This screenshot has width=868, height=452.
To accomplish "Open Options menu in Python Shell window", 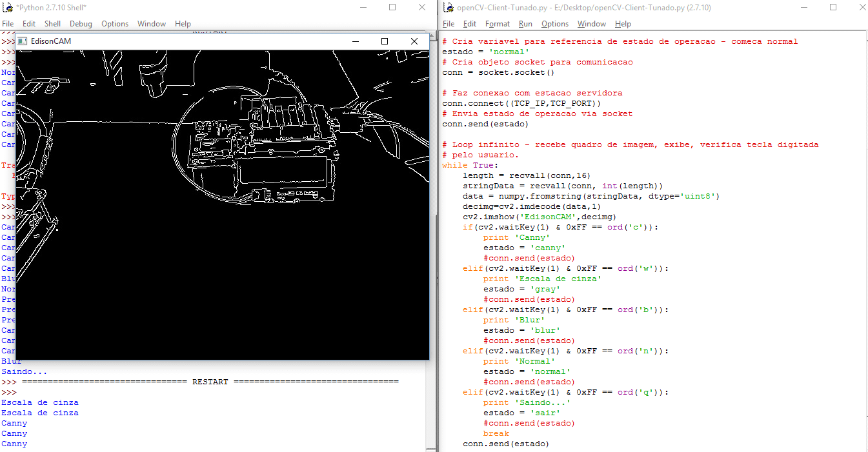I will (x=115, y=24).
